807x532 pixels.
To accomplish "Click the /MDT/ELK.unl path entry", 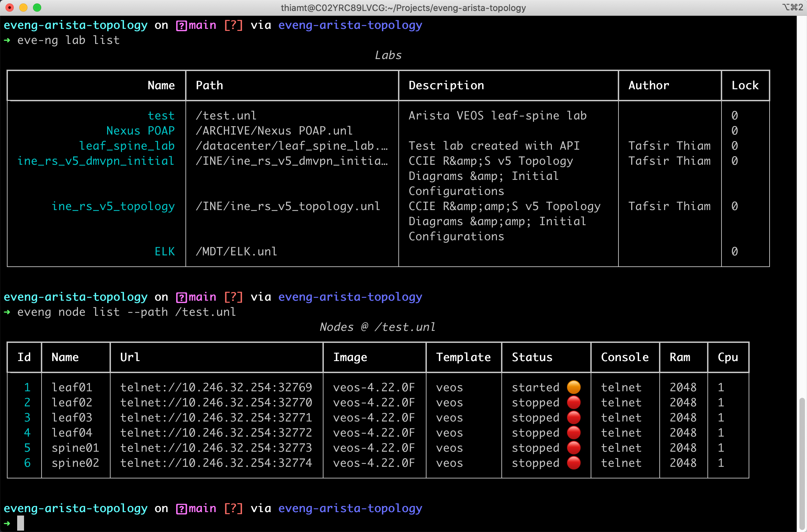I will (236, 252).
